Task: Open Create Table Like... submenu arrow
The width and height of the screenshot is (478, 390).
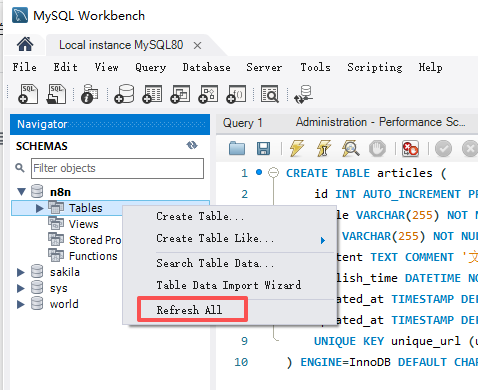Action: tap(322, 240)
